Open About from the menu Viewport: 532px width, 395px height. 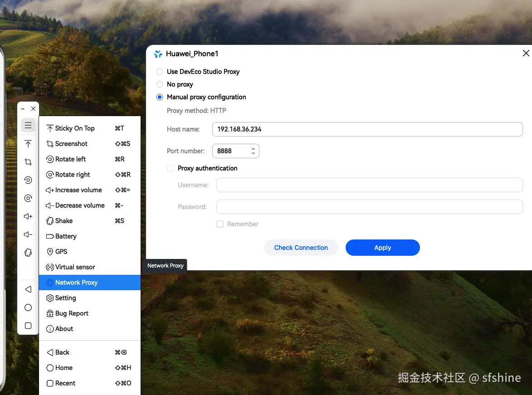(89, 329)
